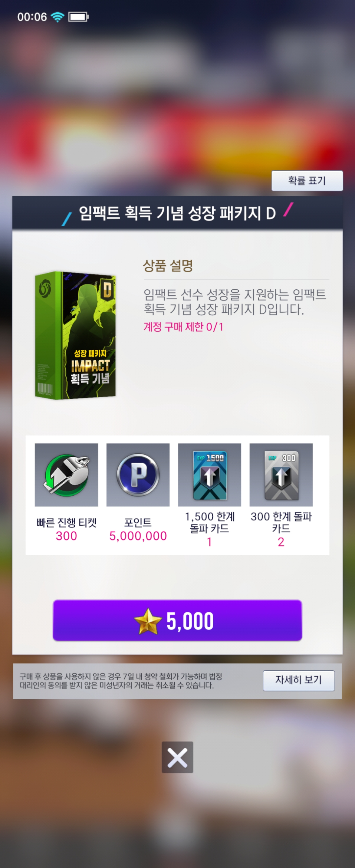The image size is (355, 868).
Task: Tap the 빠른 진행 티켓 300 label
Action: (66, 529)
